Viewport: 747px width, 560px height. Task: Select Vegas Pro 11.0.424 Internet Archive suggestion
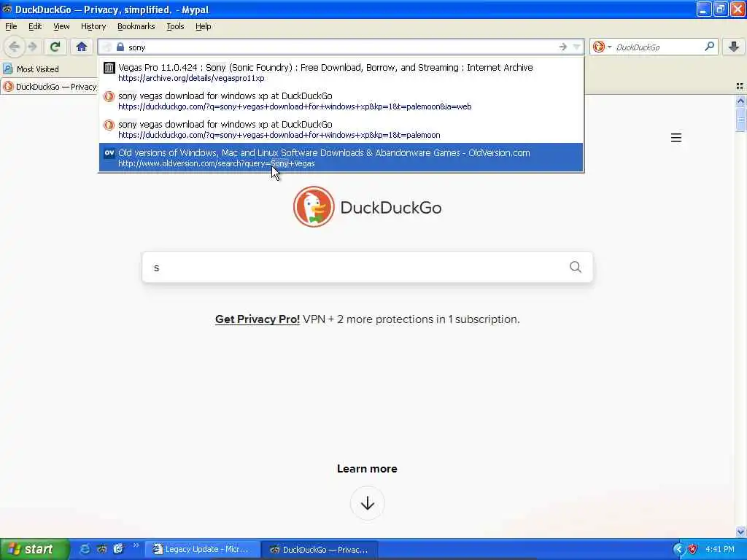341,72
